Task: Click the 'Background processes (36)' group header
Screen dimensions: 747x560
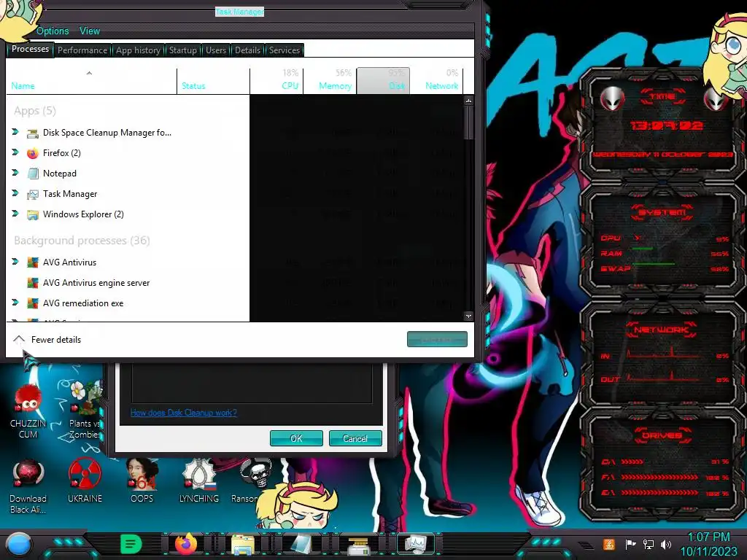Action: click(x=82, y=241)
